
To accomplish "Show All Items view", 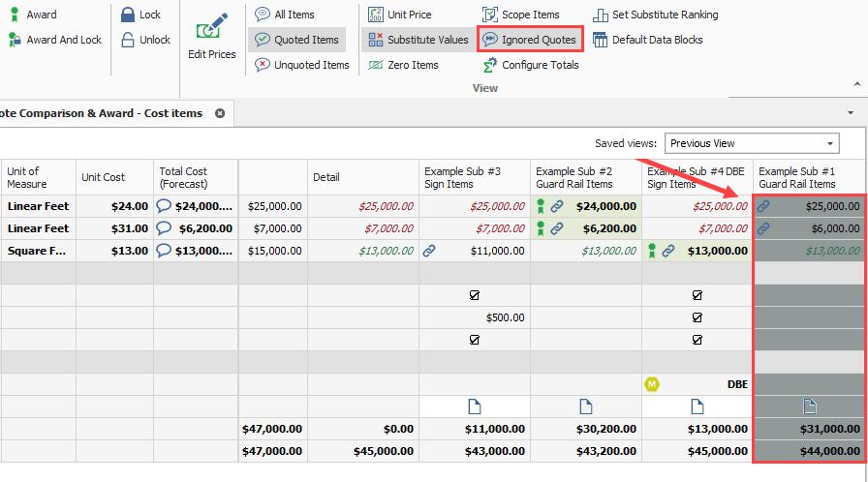I will pyautogui.click(x=284, y=15).
